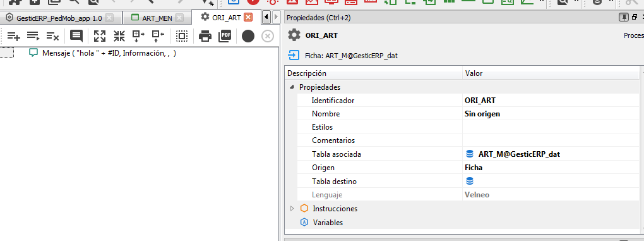
Task: Close the ART_MEN tab
Action: [x=179, y=18]
